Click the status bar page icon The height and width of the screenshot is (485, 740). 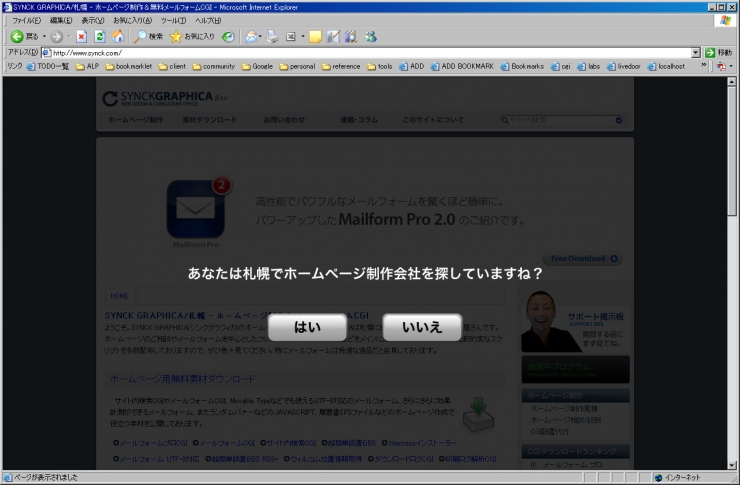click(x=8, y=477)
